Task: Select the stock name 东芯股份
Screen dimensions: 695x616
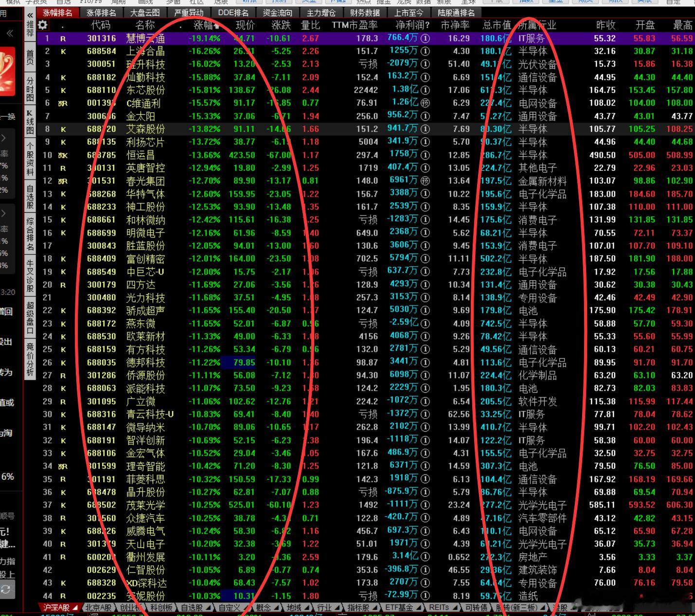Action: tap(145, 90)
